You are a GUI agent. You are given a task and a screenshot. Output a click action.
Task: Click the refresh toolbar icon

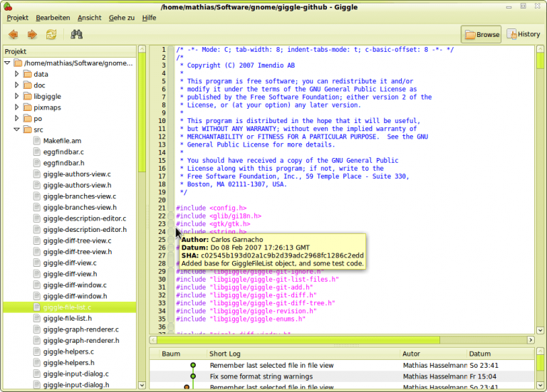[x=51, y=34]
